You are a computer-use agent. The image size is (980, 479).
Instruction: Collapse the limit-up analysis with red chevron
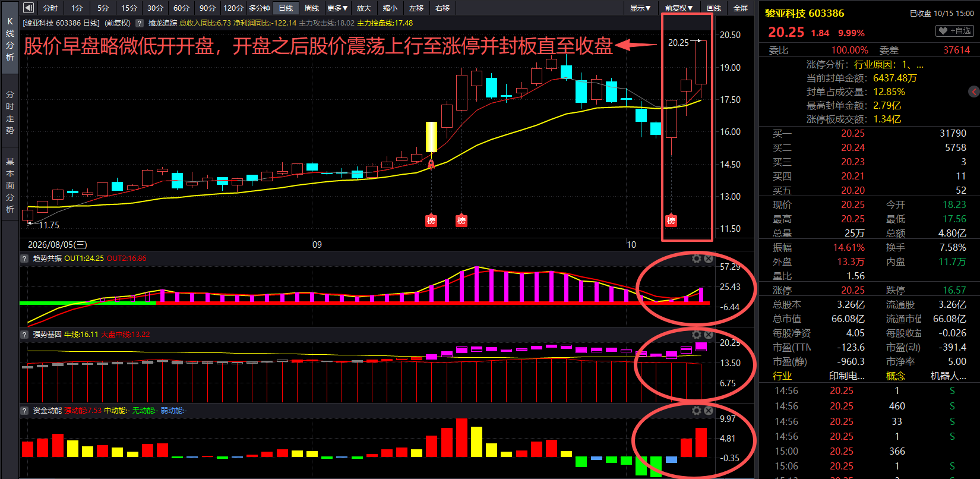pyautogui.click(x=974, y=92)
